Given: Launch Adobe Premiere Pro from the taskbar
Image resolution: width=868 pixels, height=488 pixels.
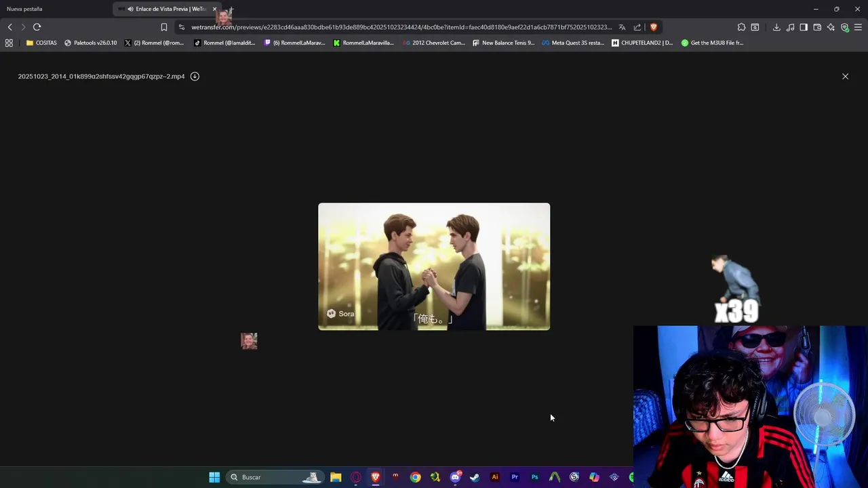Looking at the screenshot, I should pos(515,477).
